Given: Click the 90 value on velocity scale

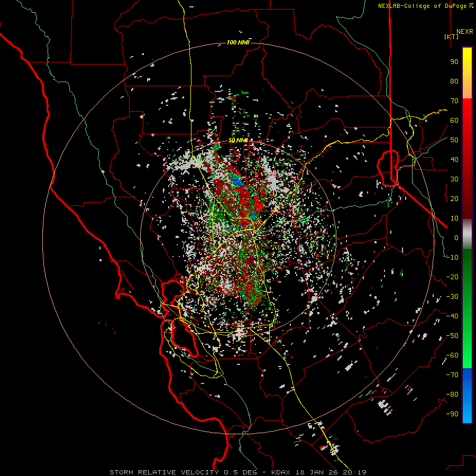Looking at the screenshot, I should point(454,62).
